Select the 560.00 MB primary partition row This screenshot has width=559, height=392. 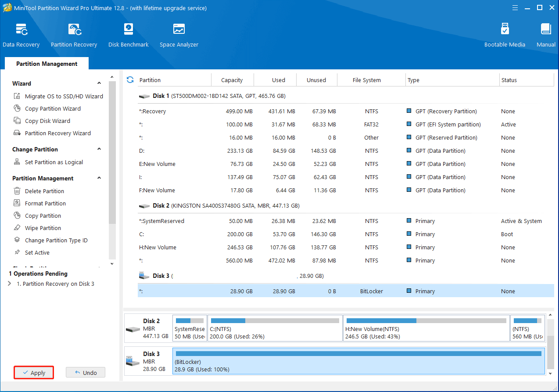(x=346, y=260)
